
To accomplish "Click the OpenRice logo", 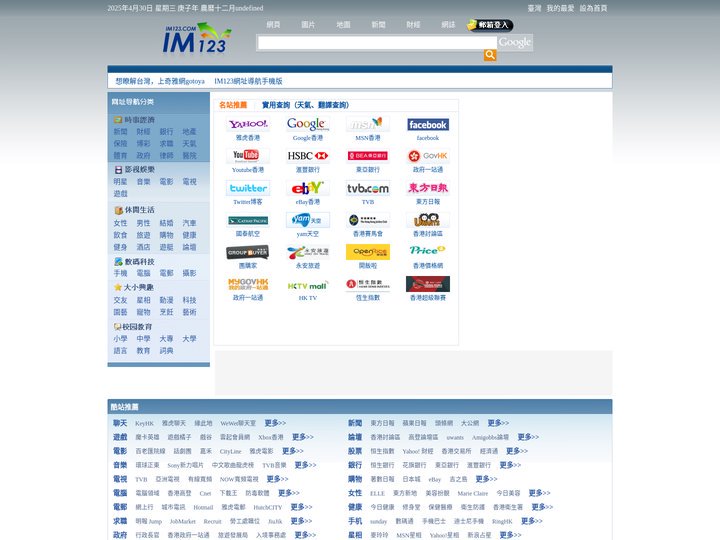I will [x=368, y=252].
